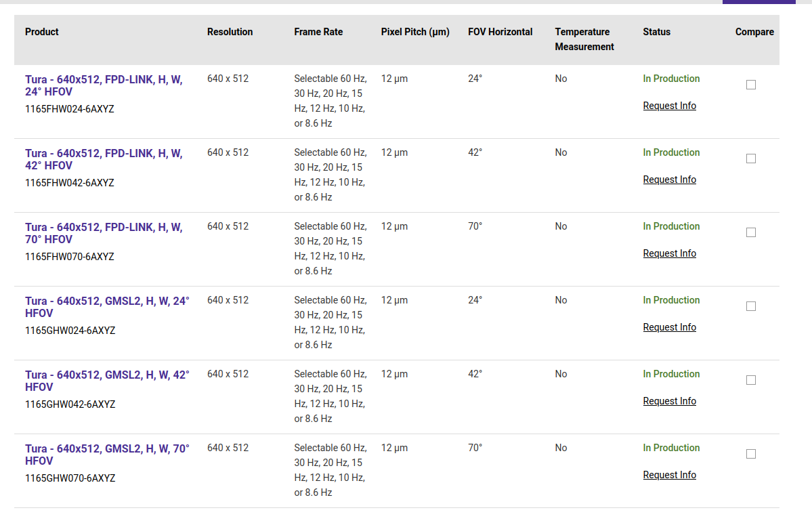Click the Frame Rate column header
Image resolution: width=812 pixels, height=525 pixels.
point(318,32)
